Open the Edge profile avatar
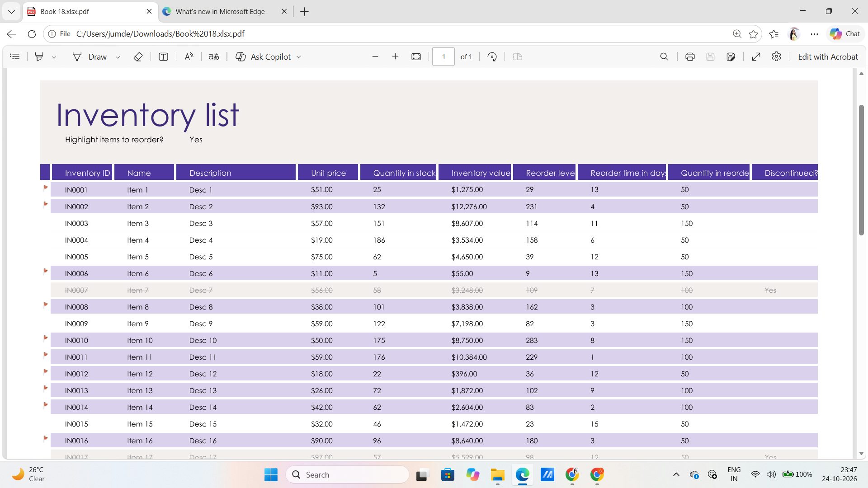The height and width of the screenshot is (488, 868). pos(794,34)
